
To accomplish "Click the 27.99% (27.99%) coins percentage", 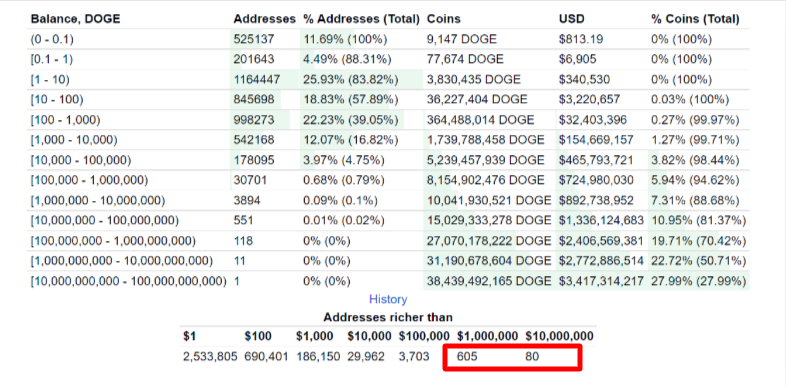I will point(698,281).
